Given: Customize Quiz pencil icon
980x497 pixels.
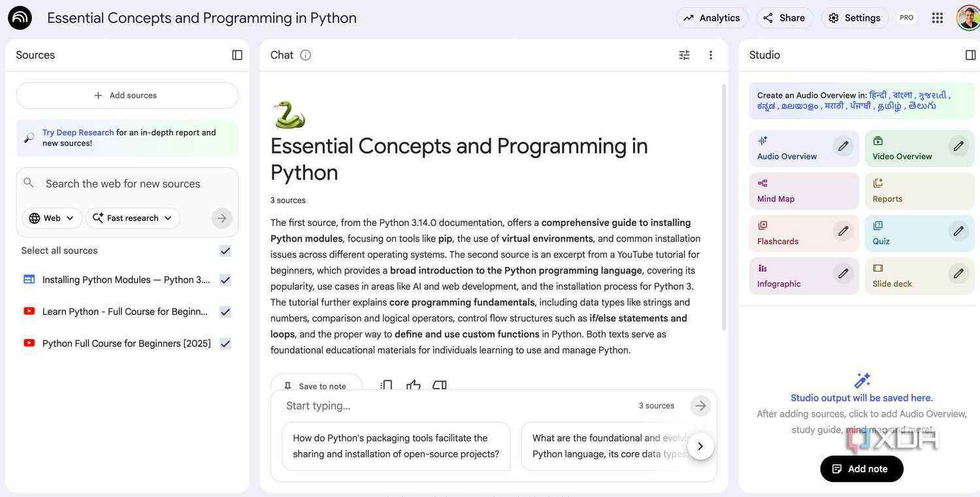Looking at the screenshot, I should 958,231.
